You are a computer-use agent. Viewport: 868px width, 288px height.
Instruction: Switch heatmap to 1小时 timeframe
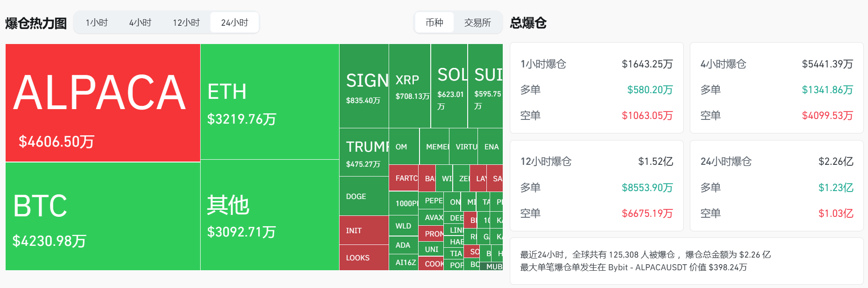(x=97, y=22)
